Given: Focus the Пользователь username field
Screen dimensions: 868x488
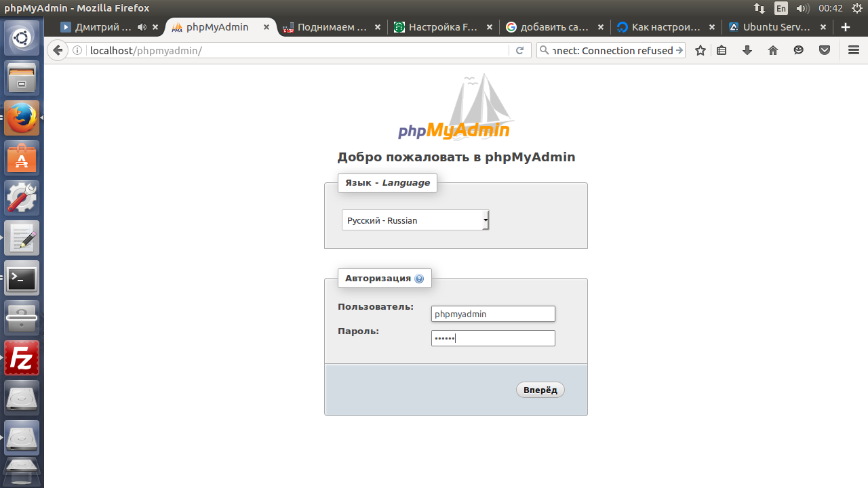Looking at the screenshot, I should point(493,314).
